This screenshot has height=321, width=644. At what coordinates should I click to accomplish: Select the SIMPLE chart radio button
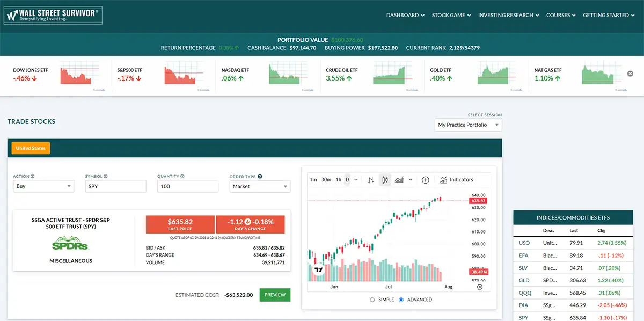[x=372, y=300]
